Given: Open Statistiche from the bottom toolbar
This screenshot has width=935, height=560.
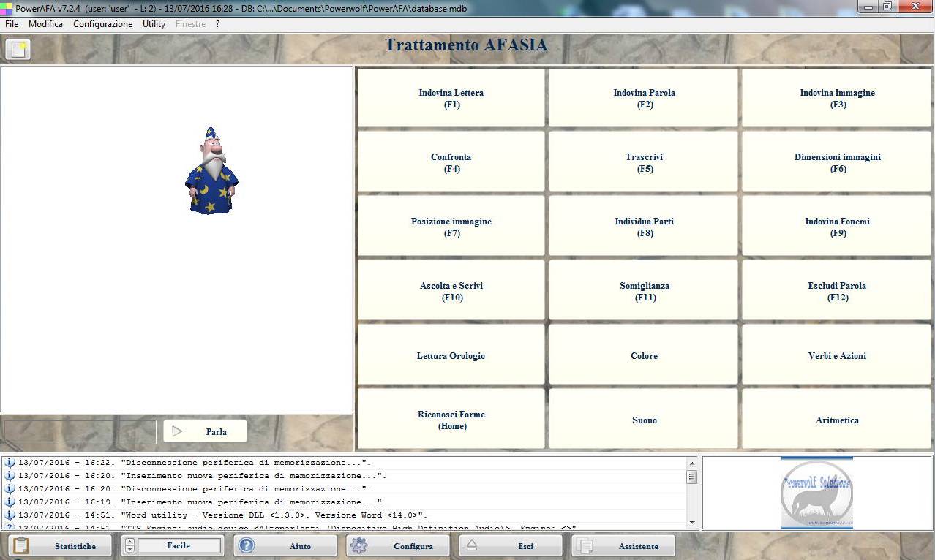Looking at the screenshot, I should tap(61, 545).
